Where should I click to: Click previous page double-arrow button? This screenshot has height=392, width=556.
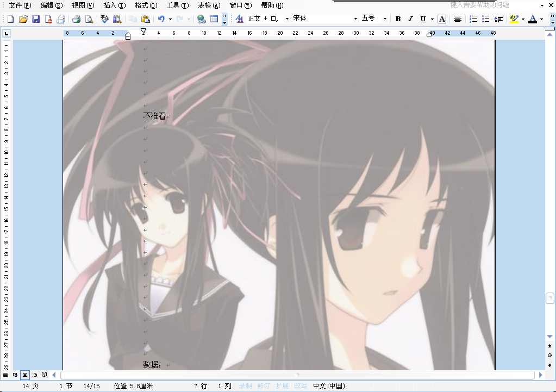pos(549,346)
